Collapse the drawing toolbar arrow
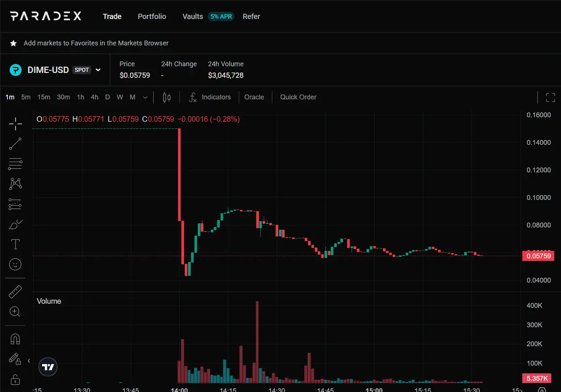Screen dimensions: 561x392 pyautogui.click(x=29, y=361)
